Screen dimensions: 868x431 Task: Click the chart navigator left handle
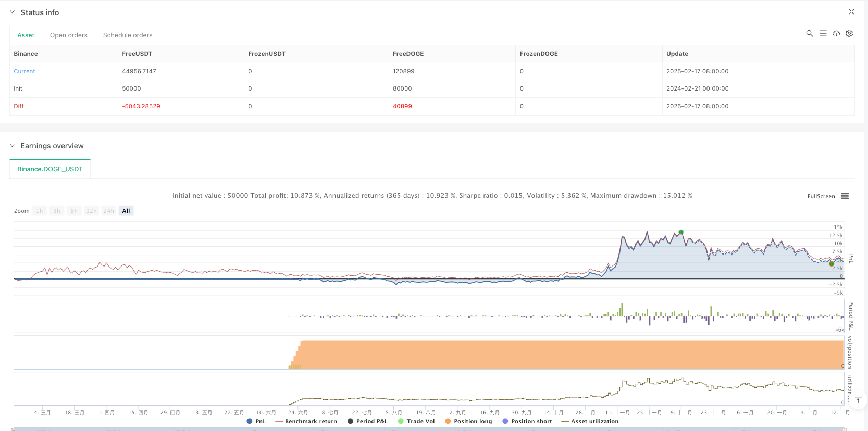[x=14, y=429]
